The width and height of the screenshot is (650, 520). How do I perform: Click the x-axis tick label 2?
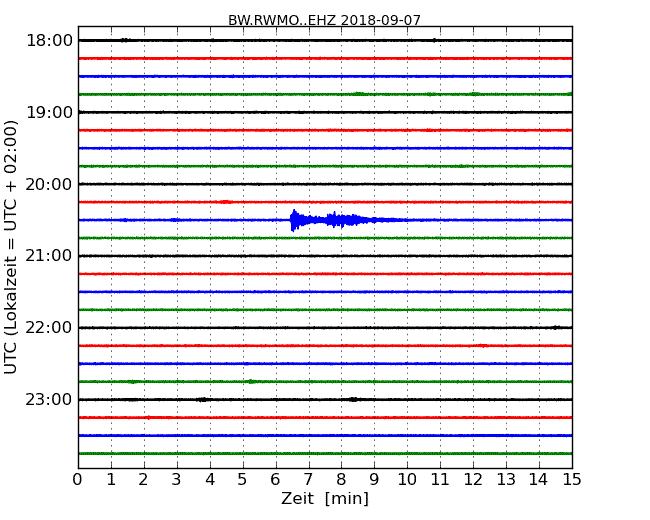click(x=144, y=479)
